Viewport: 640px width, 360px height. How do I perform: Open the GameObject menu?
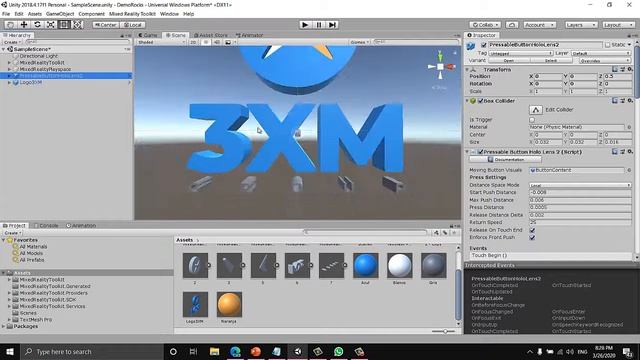tap(60, 14)
